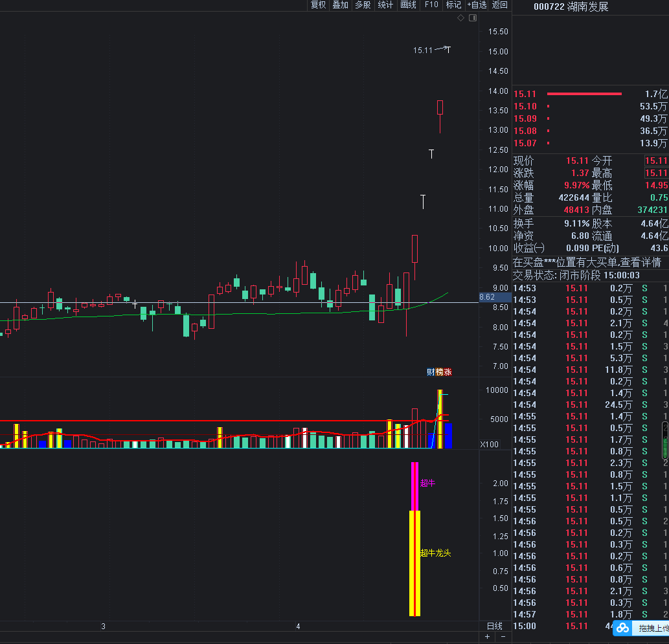Click the 15.11 high price annotation
This screenshot has height=644, width=669.
pyautogui.click(x=423, y=50)
